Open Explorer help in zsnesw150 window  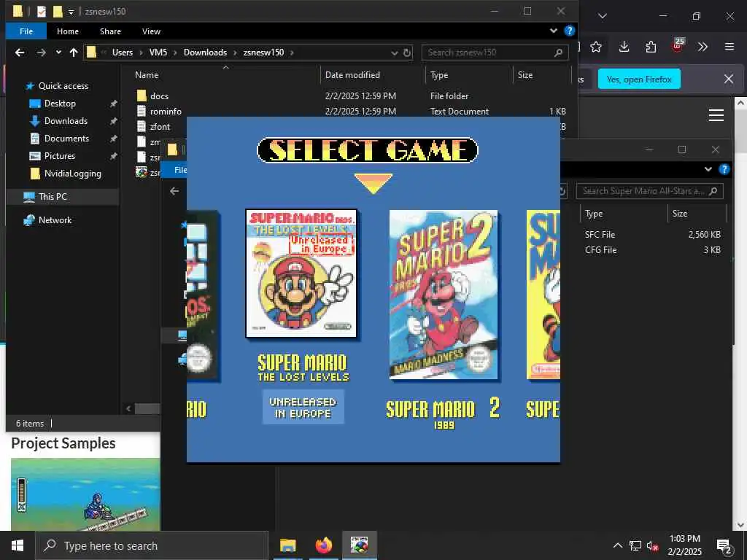[x=569, y=31]
